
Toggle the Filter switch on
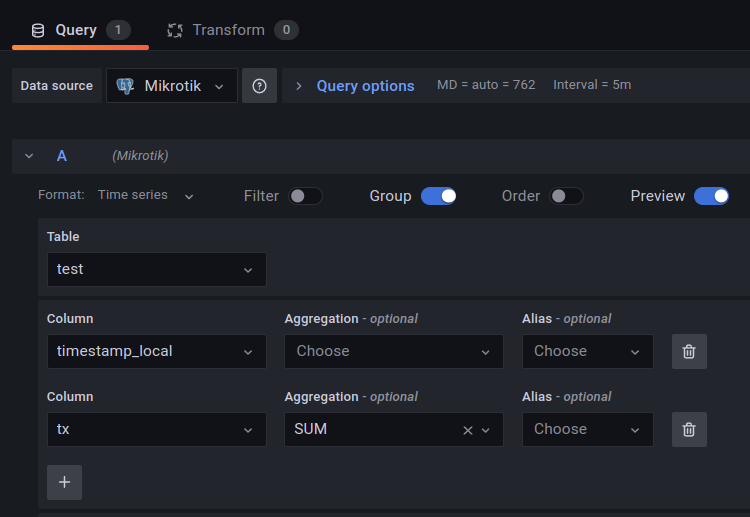pyautogui.click(x=306, y=196)
